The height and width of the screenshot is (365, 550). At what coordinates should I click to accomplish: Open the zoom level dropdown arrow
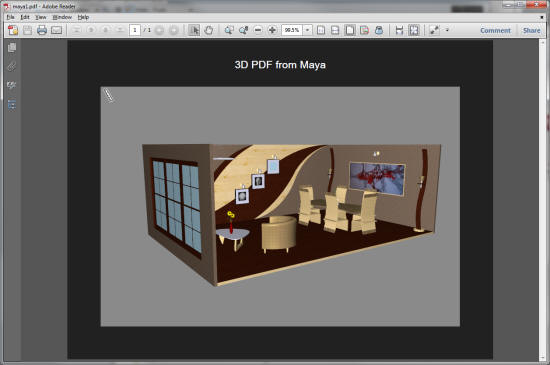point(307,30)
